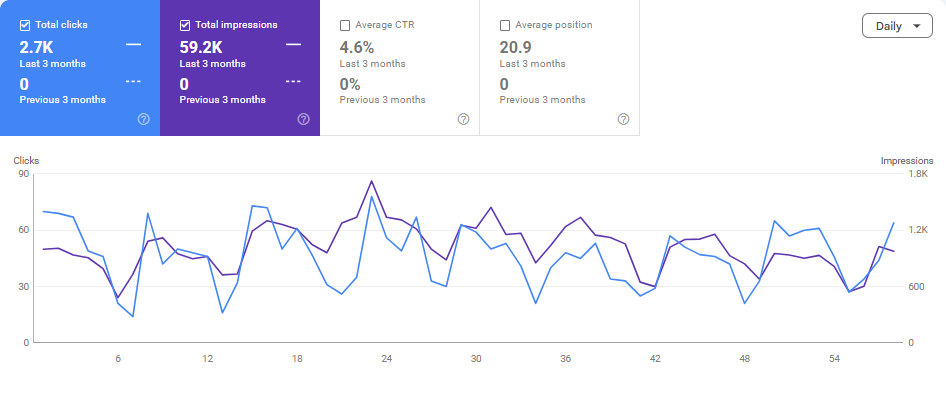Click the 90 clicks axis tick
This screenshot has height=397, width=946.
point(24,174)
